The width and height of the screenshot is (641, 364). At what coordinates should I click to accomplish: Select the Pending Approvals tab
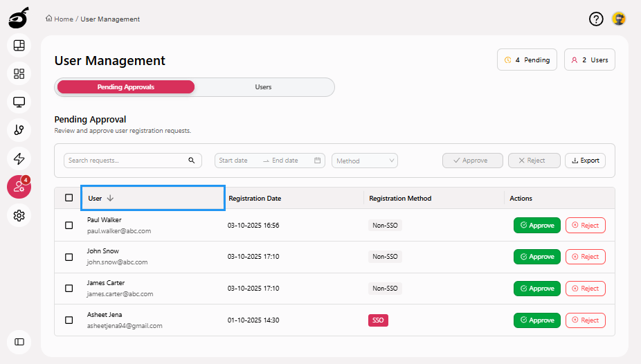point(125,87)
